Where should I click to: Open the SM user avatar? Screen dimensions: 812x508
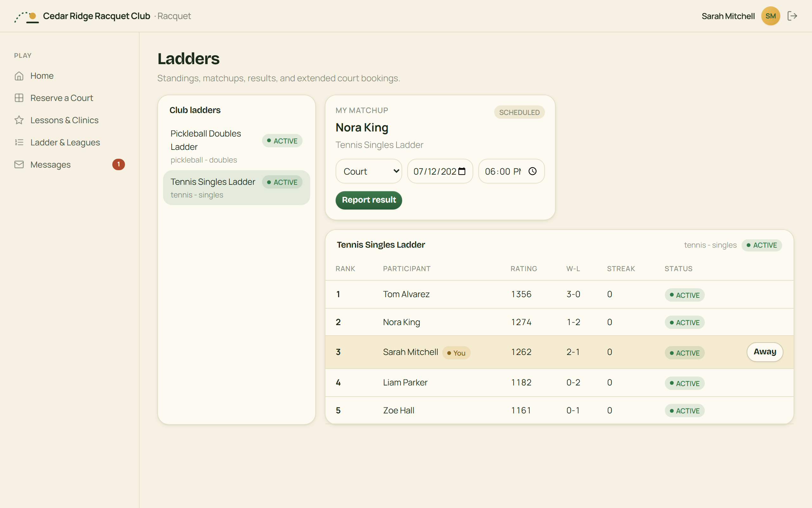770,16
